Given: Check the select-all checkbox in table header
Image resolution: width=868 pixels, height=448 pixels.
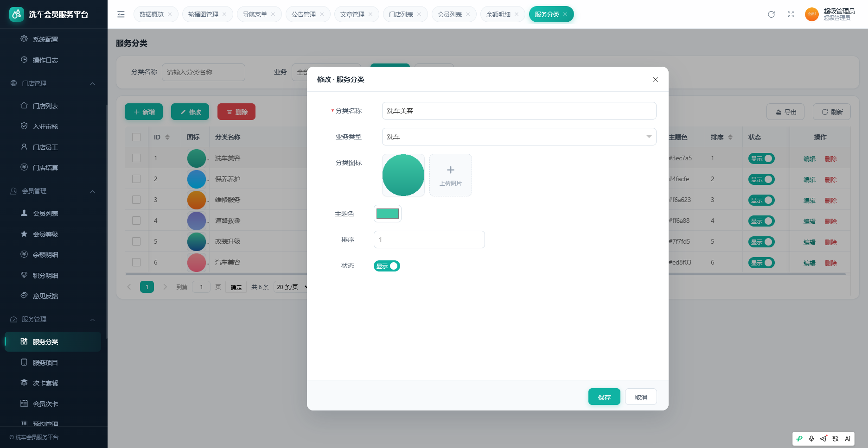Looking at the screenshot, I should pos(136,137).
